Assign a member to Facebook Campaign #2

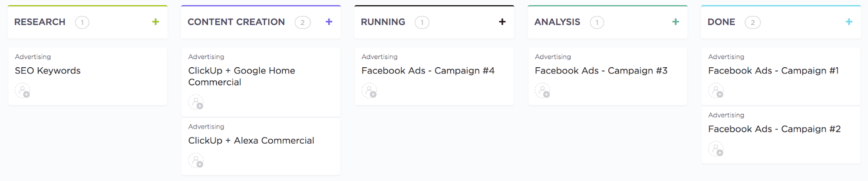coord(716,149)
